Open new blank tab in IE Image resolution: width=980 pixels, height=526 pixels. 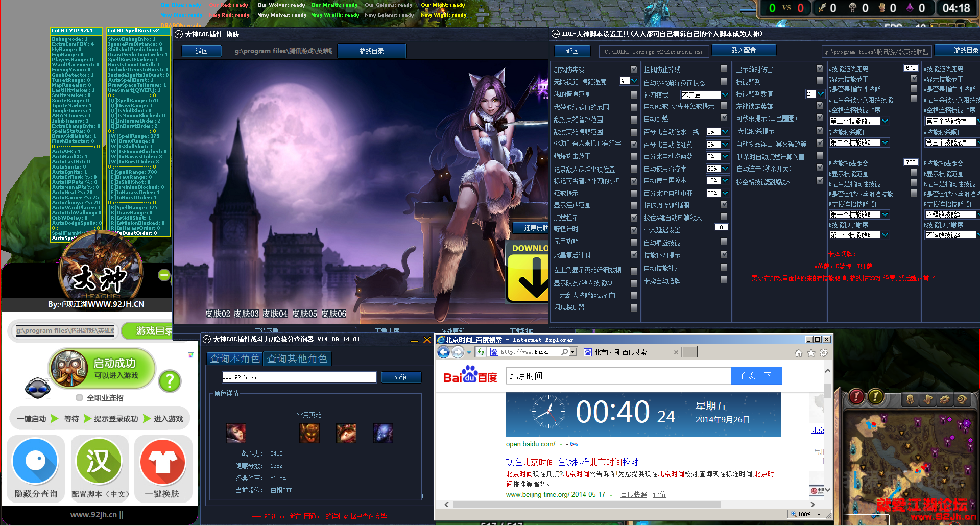pos(690,352)
